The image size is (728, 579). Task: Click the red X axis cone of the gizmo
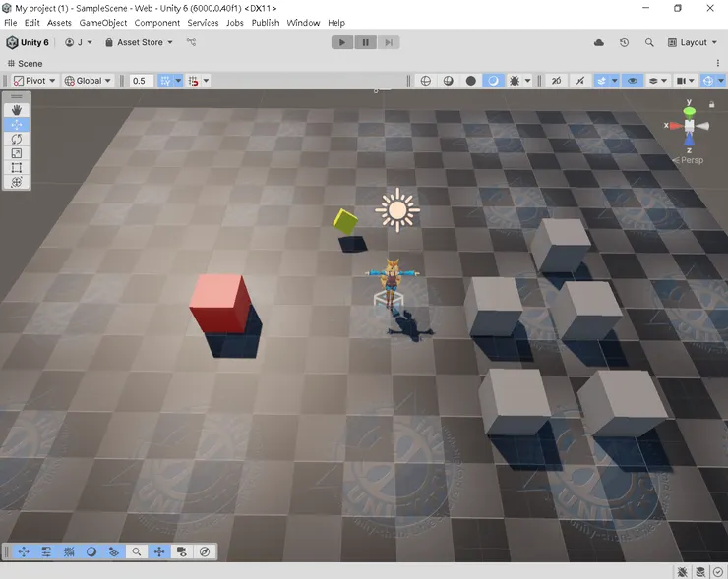pyautogui.click(x=676, y=125)
